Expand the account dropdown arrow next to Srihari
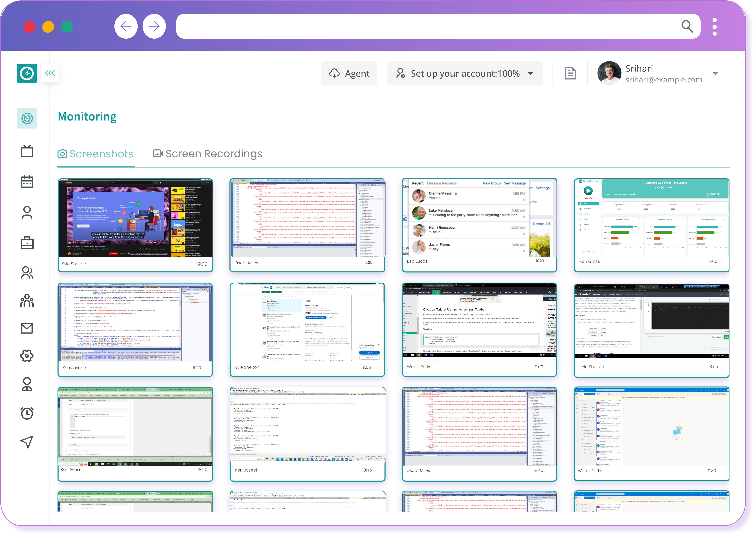Viewport: 756px width, 536px height. coord(715,73)
